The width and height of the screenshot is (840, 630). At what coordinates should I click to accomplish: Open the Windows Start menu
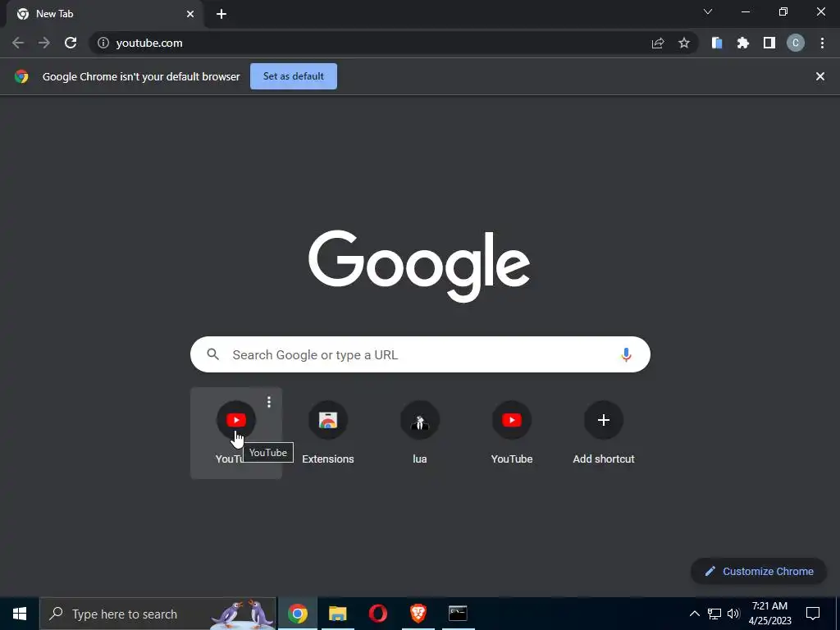pyautogui.click(x=20, y=614)
